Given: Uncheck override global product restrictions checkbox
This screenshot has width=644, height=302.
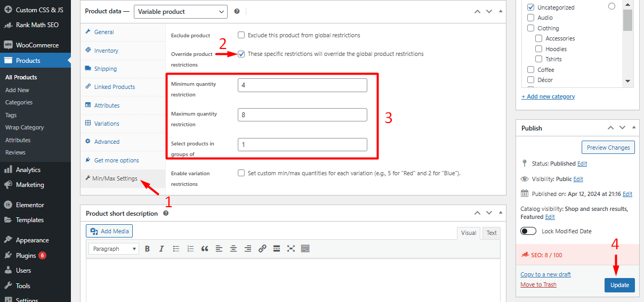Looking at the screenshot, I should click(241, 54).
